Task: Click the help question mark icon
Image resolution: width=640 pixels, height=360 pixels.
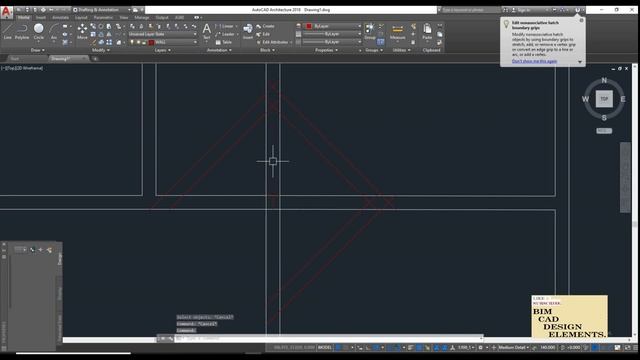Action: click(x=577, y=10)
